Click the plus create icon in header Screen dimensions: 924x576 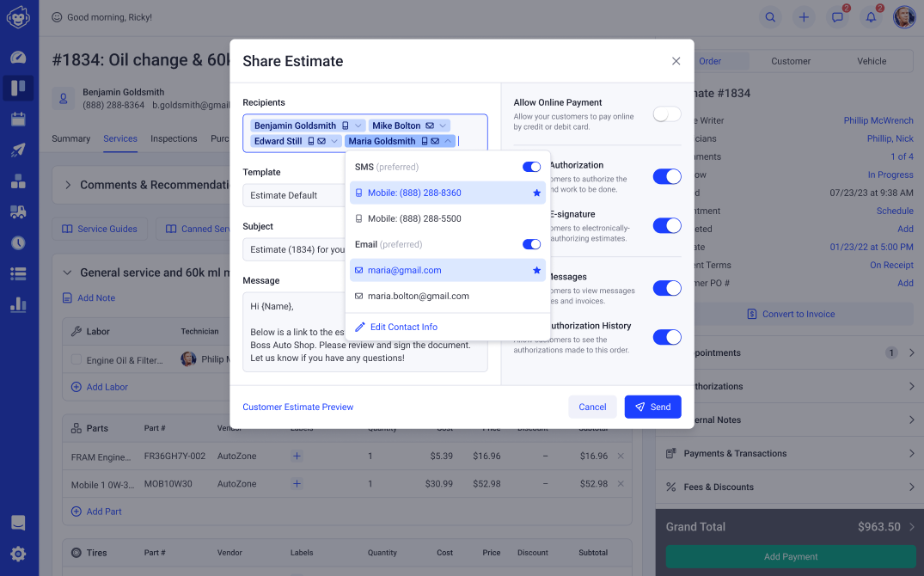point(804,17)
